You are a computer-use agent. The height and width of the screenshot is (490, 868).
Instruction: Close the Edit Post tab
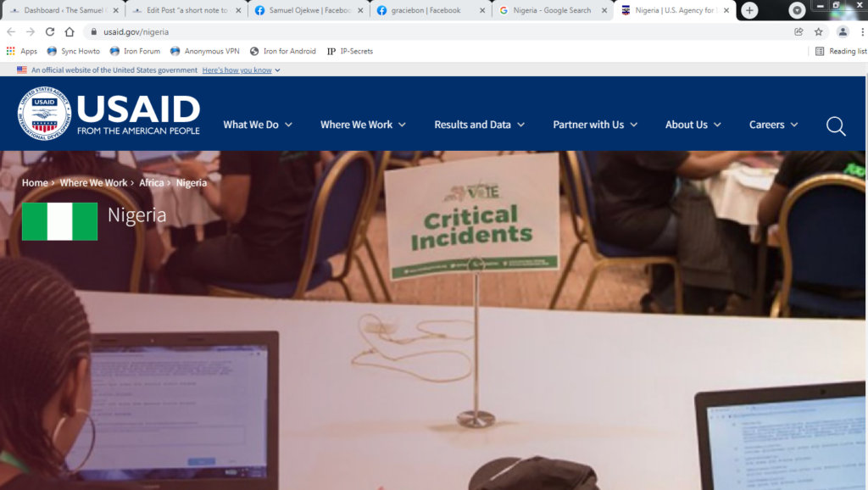[x=238, y=10]
